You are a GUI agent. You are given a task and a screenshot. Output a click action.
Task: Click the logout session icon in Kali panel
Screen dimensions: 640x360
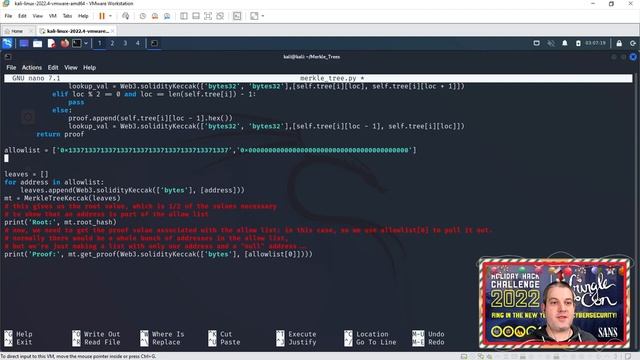633,43
